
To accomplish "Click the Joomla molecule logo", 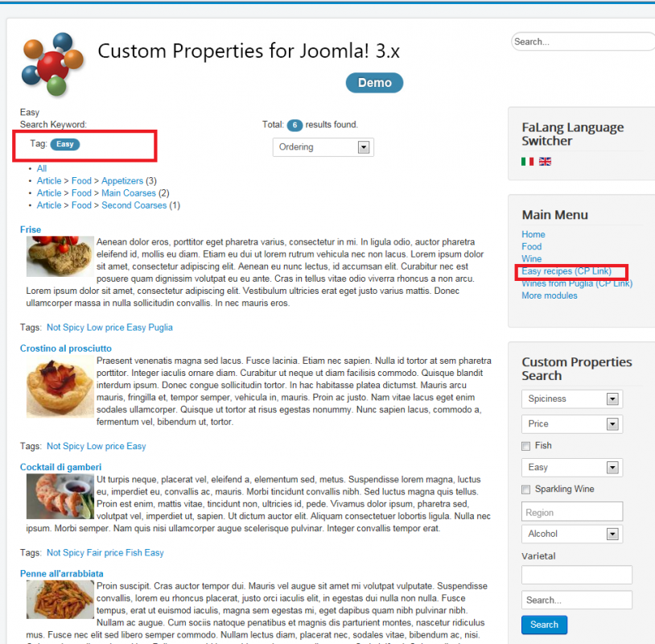I will [52, 64].
